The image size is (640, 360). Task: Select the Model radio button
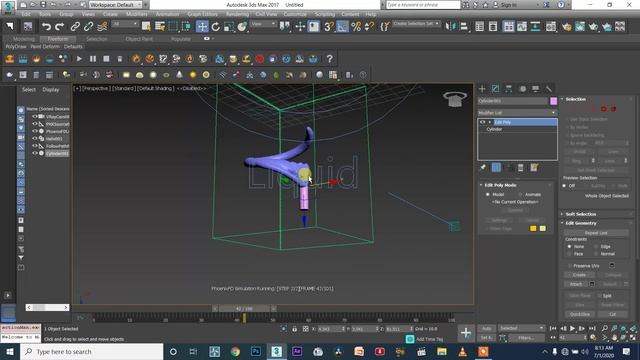[488, 195]
